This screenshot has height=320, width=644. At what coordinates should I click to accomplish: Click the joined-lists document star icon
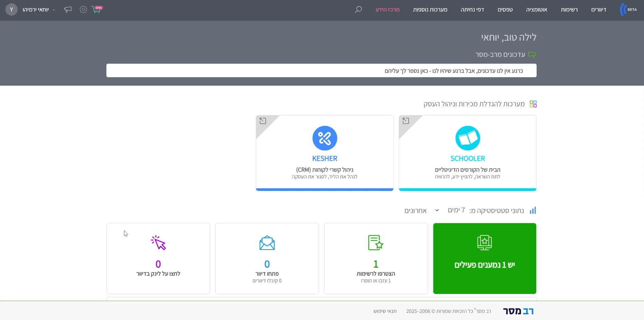376,243
